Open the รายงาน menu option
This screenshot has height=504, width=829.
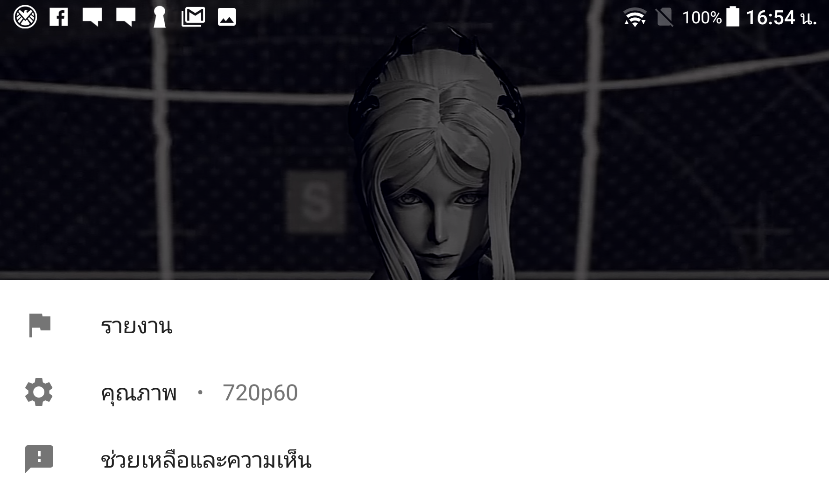(414, 325)
